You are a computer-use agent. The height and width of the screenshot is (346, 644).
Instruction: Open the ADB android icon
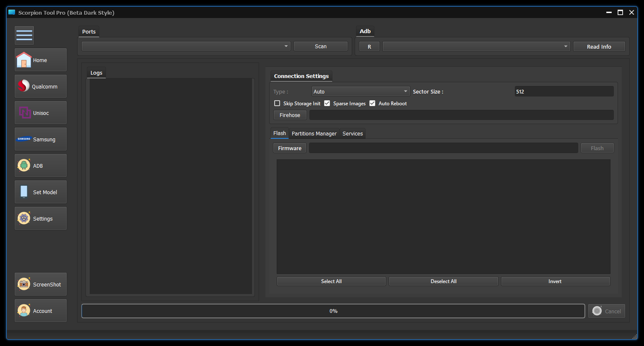click(x=24, y=166)
